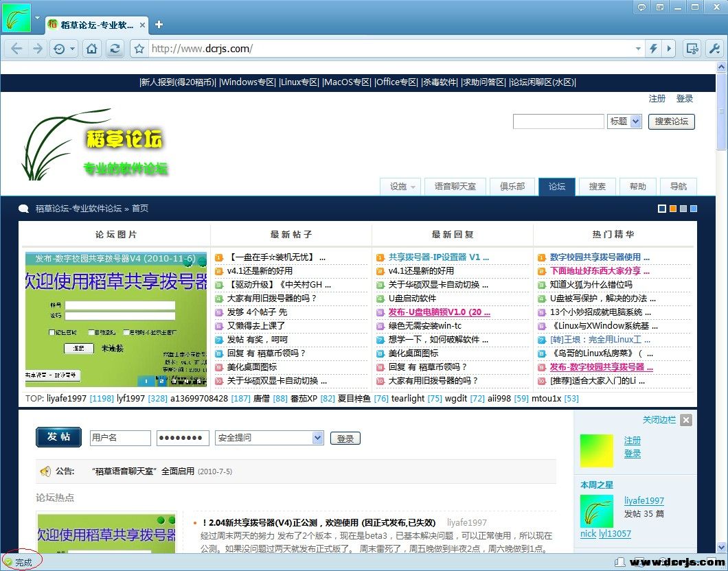Click the 用户名 username input field
Image resolution: width=728 pixels, height=571 pixels.
(x=120, y=438)
